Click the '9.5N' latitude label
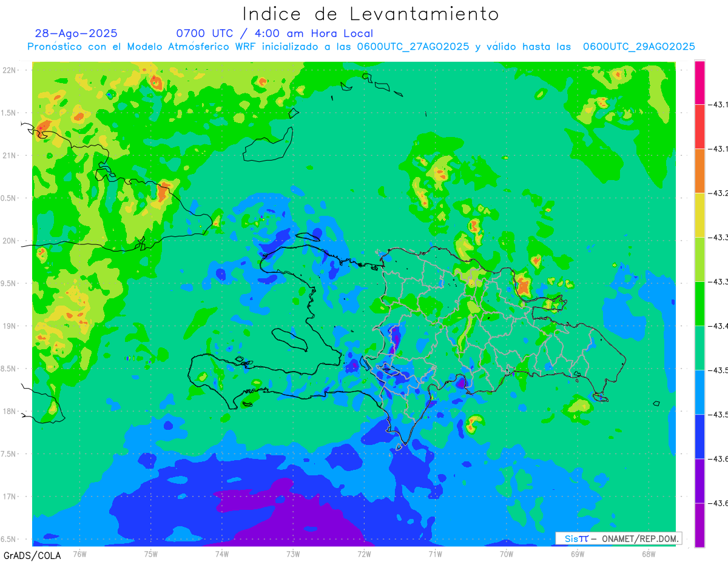The height and width of the screenshot is (562, 728). [x=8, y=283]
